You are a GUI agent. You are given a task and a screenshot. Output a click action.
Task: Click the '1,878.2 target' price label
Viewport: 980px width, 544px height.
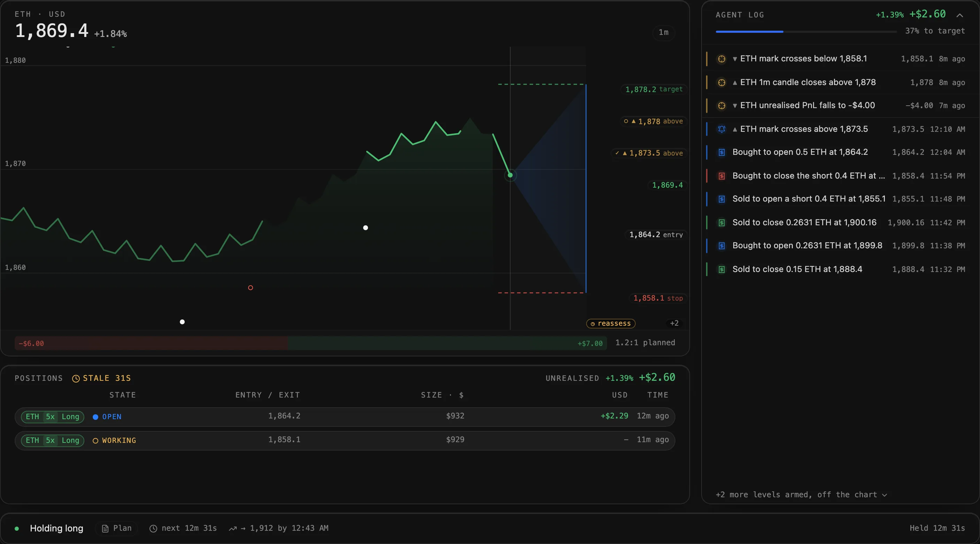pos(654,89)
